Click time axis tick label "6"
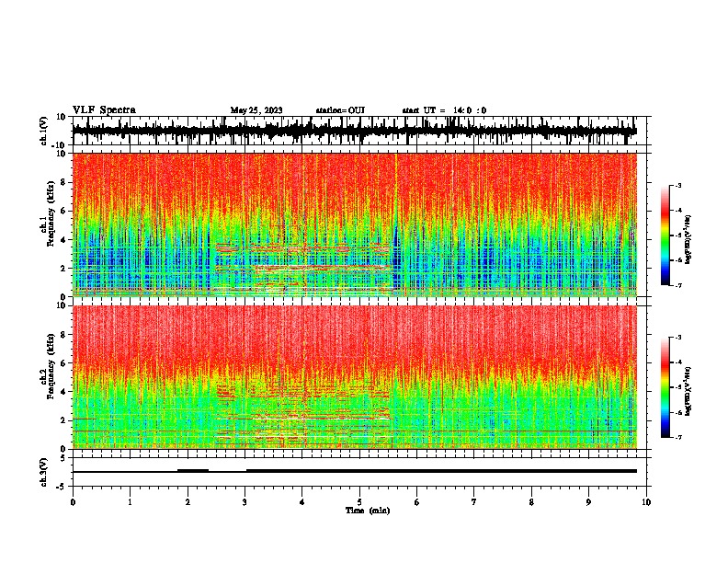Viewport: 728px width, 563px height. [x=417, y=502]
